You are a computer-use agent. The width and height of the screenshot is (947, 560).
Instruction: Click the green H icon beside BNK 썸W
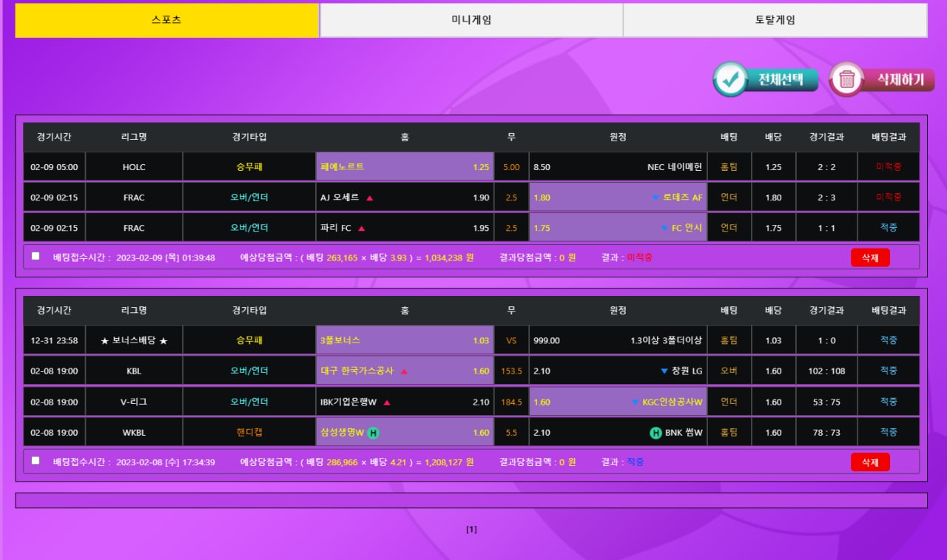[655, 433]
